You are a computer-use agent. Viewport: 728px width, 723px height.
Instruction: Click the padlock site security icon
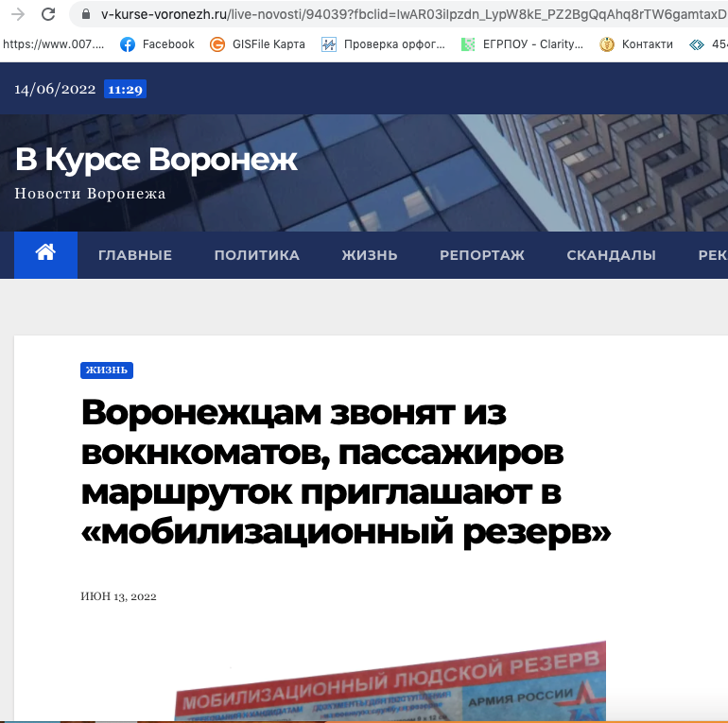[86, 14]
